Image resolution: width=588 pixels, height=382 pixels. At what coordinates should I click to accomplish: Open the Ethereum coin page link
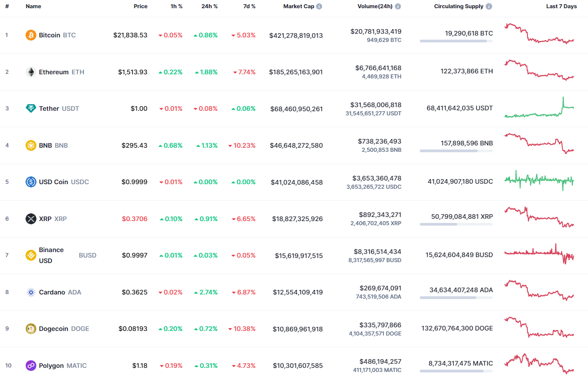[x=53, y=72]
